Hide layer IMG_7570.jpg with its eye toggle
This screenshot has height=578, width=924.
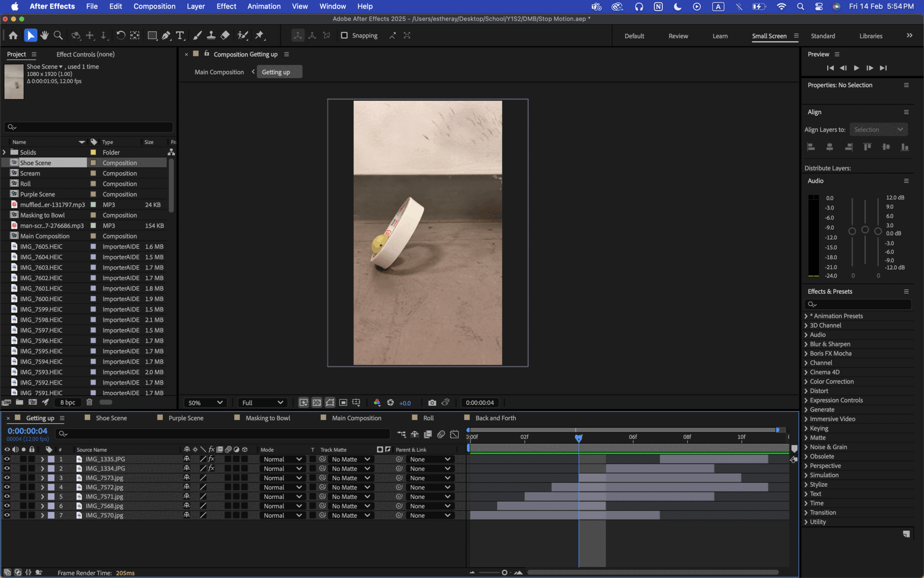[7, 515]
